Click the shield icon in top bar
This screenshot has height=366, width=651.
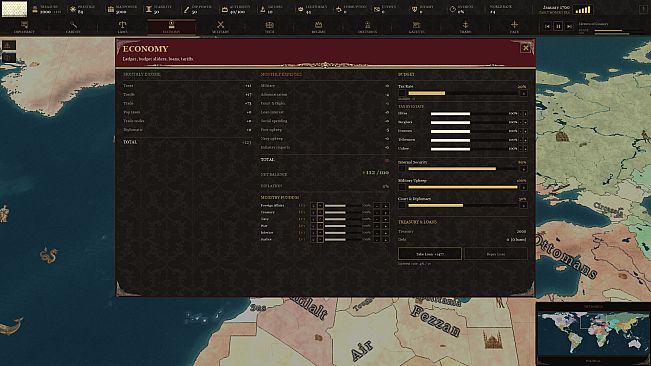click(414, 9)
